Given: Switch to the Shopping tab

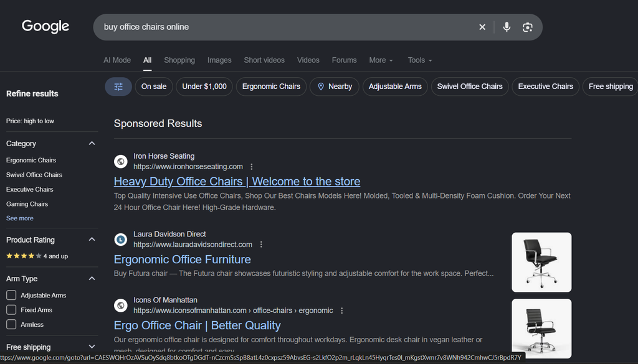Looking at the screenshot, I should (x=179, y=60).
